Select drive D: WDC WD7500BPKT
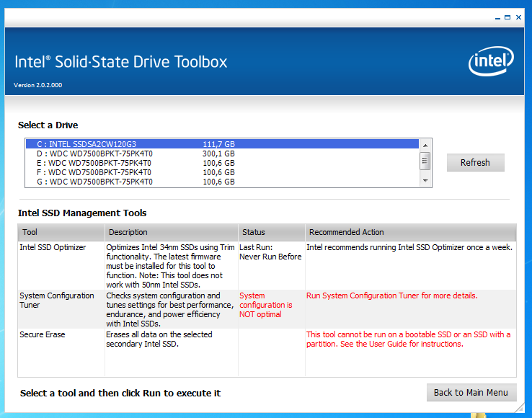 (222, 154)
